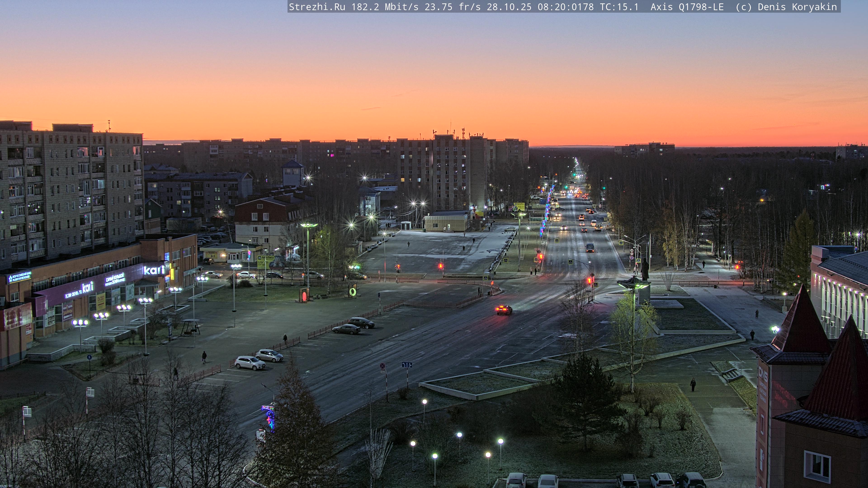This screenshot has width=868, height=488.
Task: Click the 23.75 fr/s frame rate readout
Action: point(452,7)
